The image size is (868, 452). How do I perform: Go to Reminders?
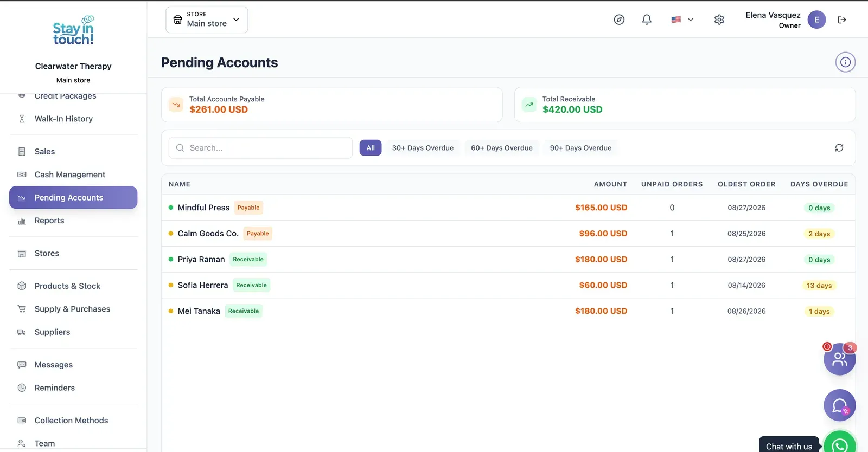click(x=73, y=388)
